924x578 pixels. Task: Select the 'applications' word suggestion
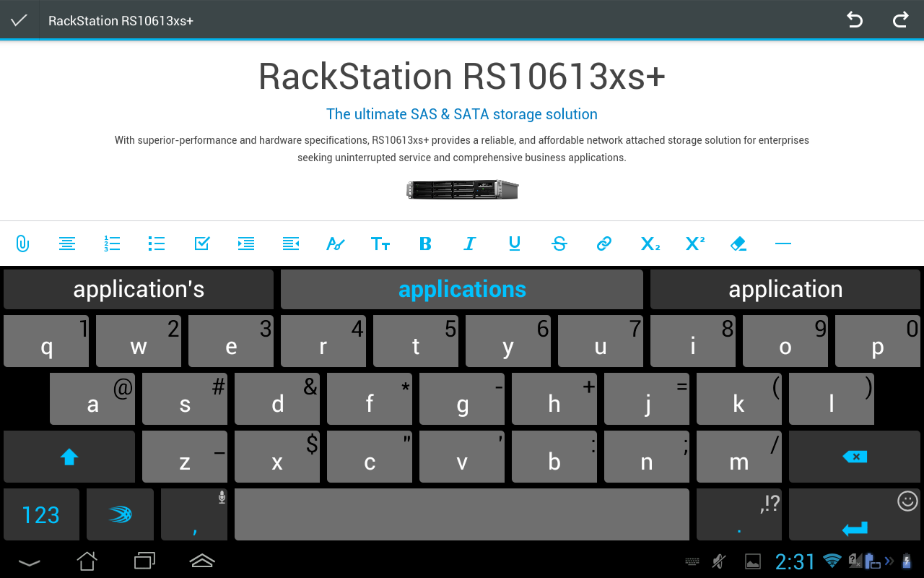(462, 289)
